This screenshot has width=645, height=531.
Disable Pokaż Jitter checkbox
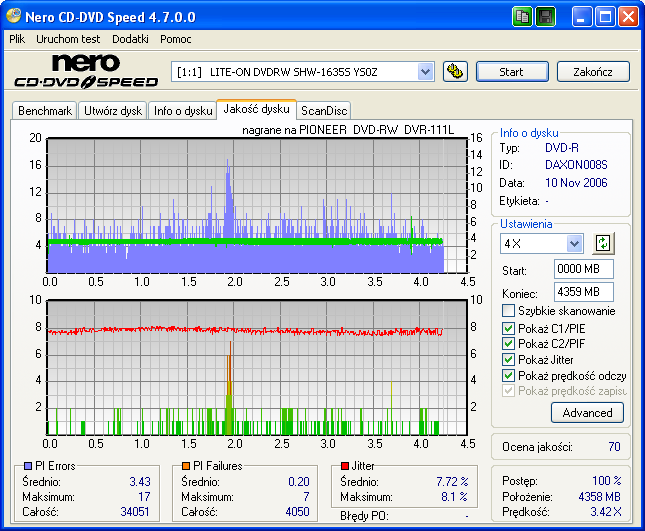click(508, 359)
